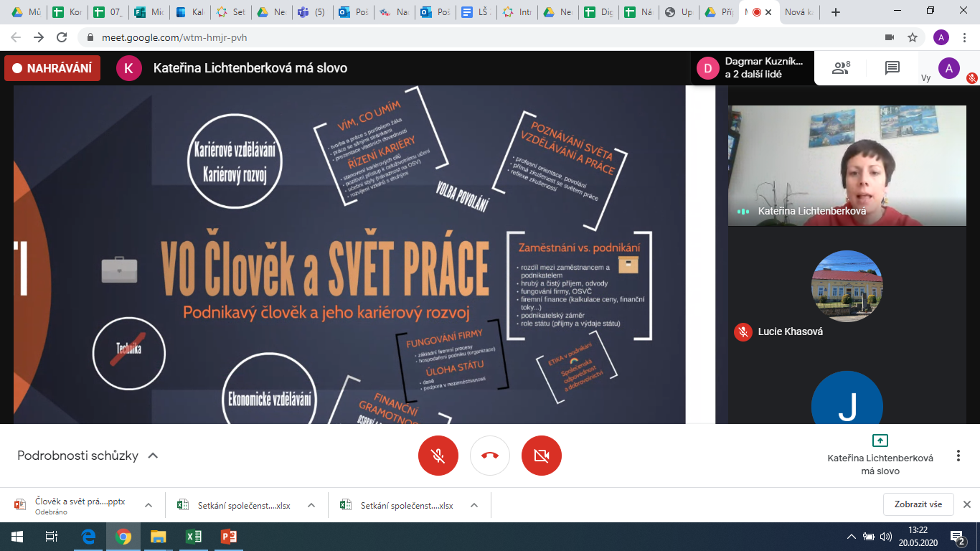Open PowerPoint from the Windows taskbar
The height and width of the screenshot is (551, 980).
point(228,537)
